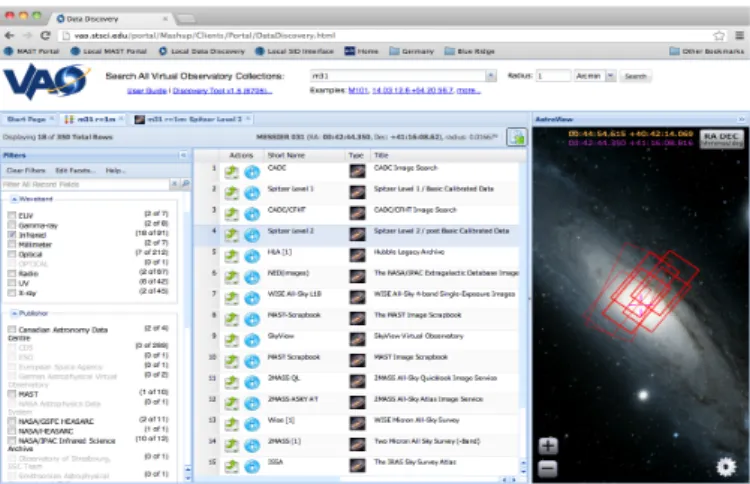Click green load icon in the 2MASS QL row
The width and height of the screenshot is (750, 484).
point(232,382)
